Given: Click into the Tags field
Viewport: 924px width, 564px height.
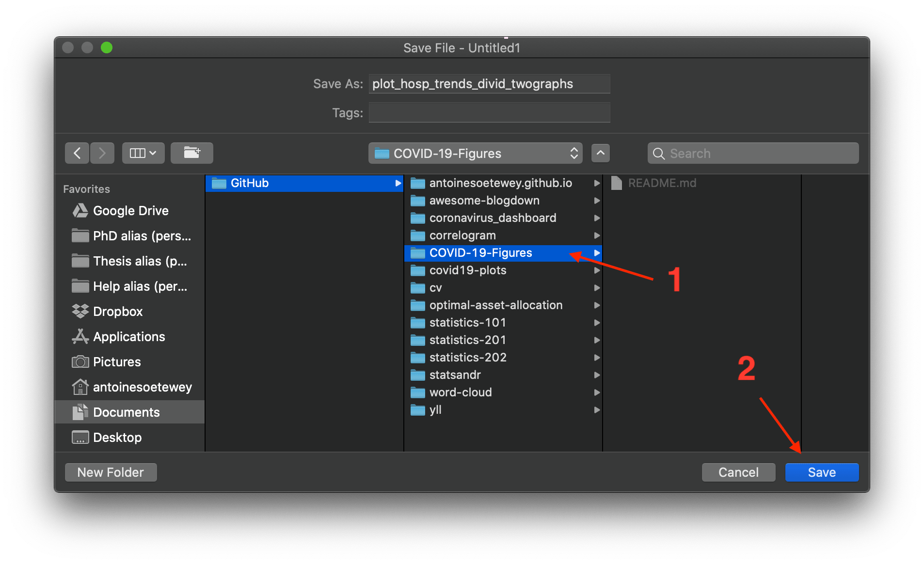Looking at the screenshot, I should coord(489,112).
